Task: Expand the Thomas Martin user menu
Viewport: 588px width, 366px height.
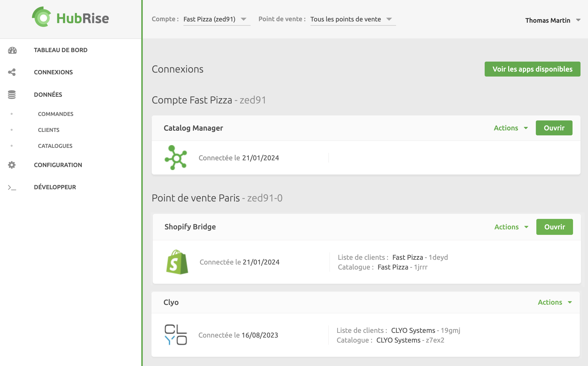Action: pos(553,20)
